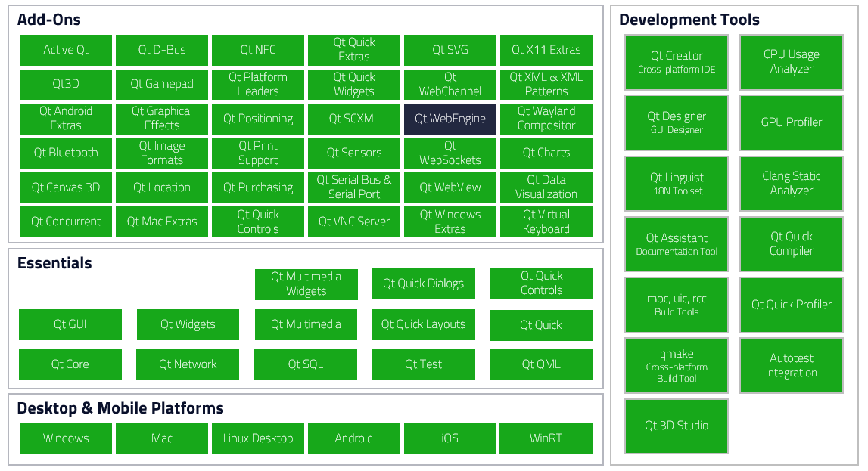This screenshot has width=868, height=471.
Task: Select Qt Linguist I18N Toolset
Action: pos(677,184)
